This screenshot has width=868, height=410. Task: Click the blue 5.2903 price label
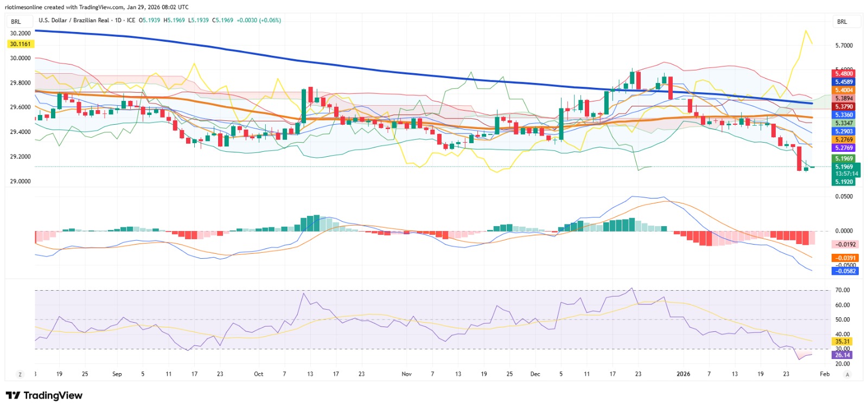coord(844,131)
